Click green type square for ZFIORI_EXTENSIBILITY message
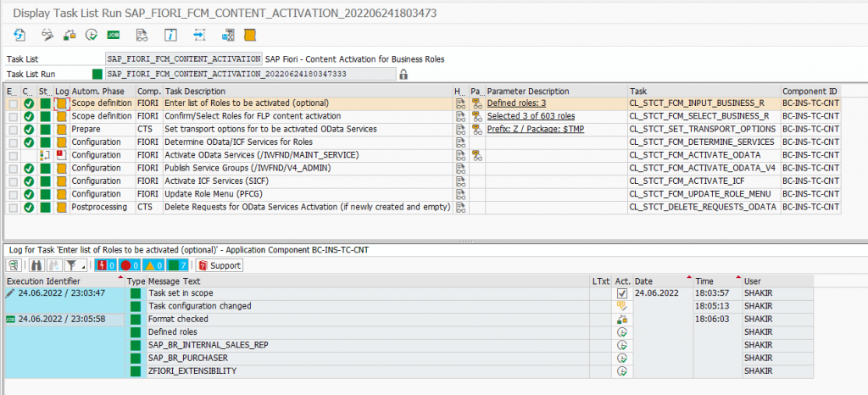Viewport: 868px width, 395px height. coord(136,371)
